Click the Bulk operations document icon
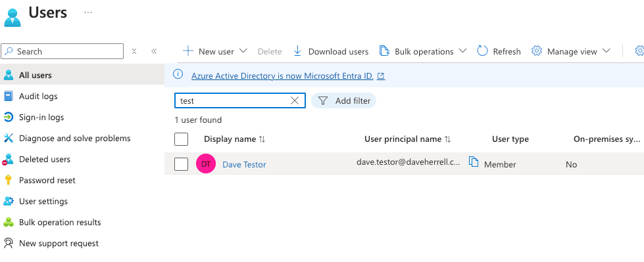The image size is (644, 262). [384, 51]
